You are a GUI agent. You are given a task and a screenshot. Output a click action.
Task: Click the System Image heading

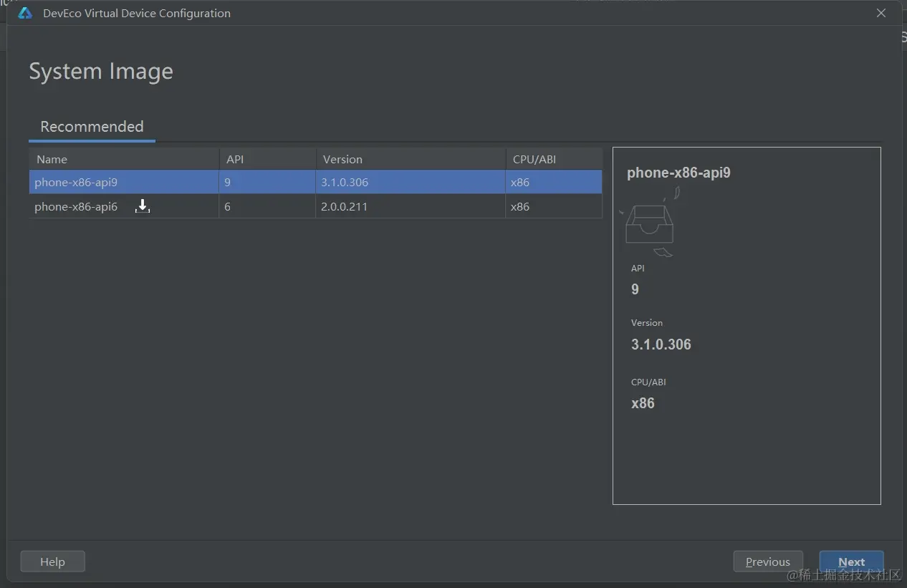101,72
